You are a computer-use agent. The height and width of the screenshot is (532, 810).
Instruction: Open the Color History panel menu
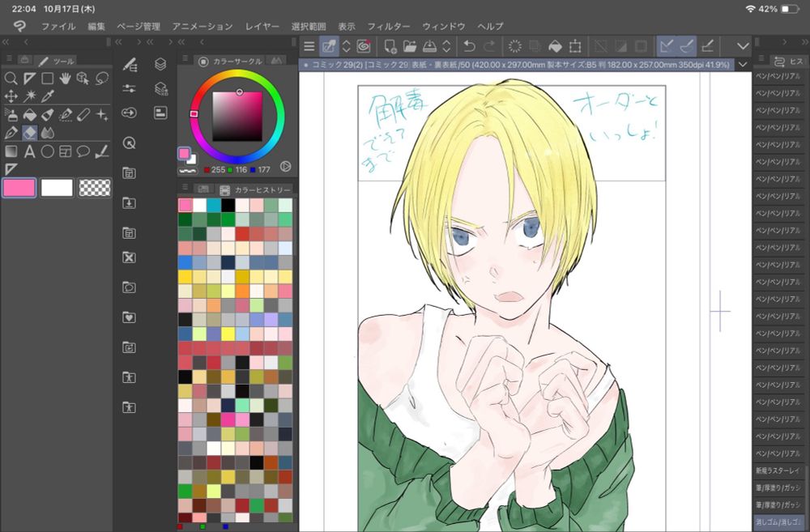185,188
